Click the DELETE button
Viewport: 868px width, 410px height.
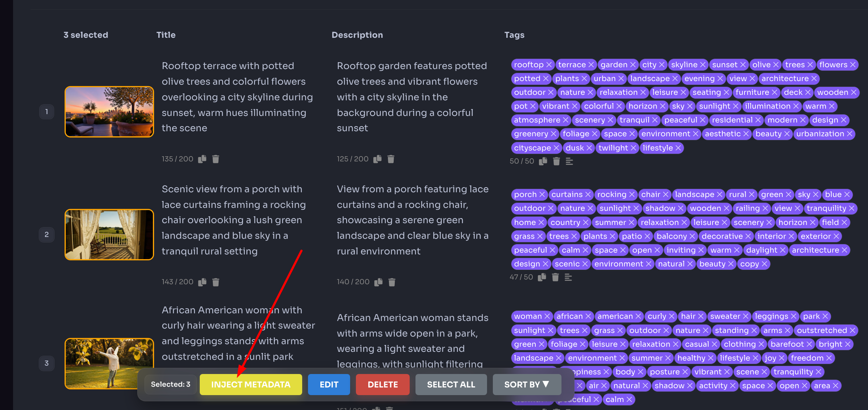pyautogui.click(x=382, y=384)
